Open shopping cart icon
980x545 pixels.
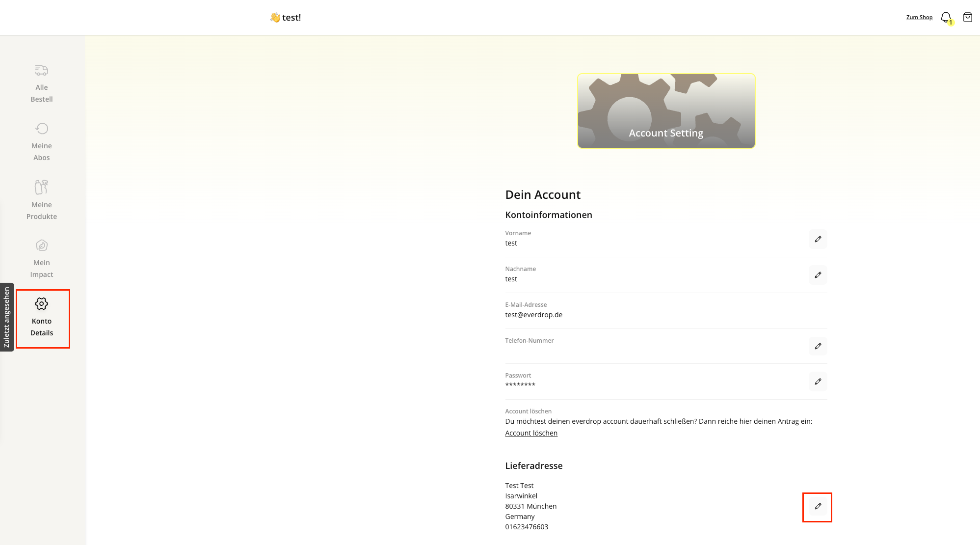(x=967, y=18)
